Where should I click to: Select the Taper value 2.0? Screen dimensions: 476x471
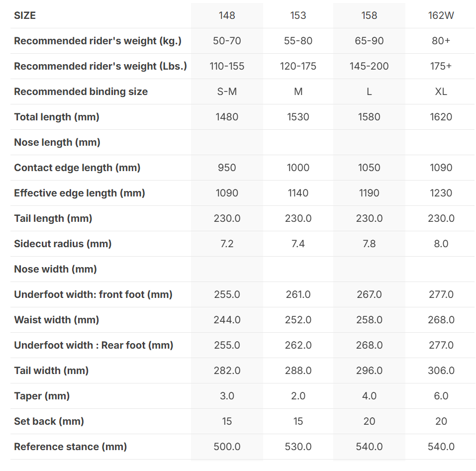point(298,396)
